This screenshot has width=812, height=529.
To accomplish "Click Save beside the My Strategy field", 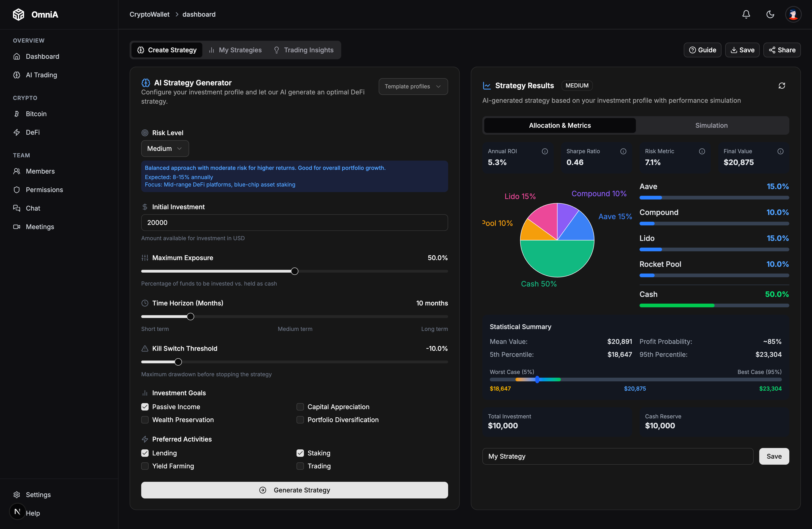I will [x=774, y=456].
